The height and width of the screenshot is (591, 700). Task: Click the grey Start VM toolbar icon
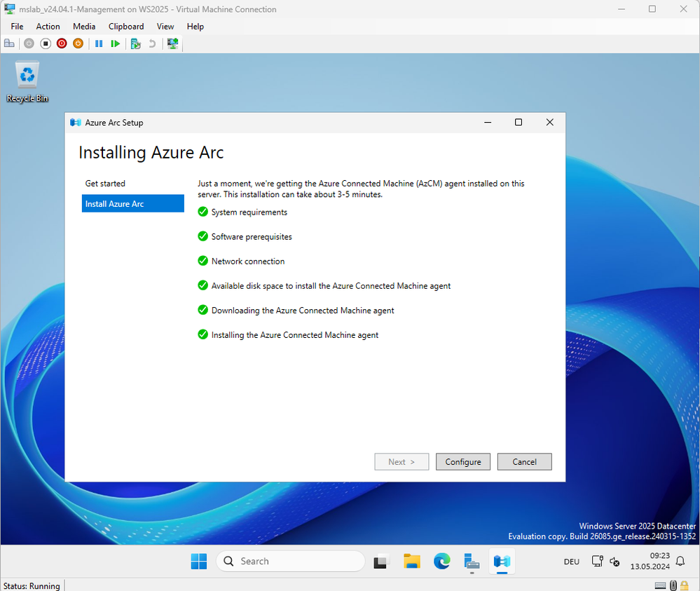tap(29, 43)
